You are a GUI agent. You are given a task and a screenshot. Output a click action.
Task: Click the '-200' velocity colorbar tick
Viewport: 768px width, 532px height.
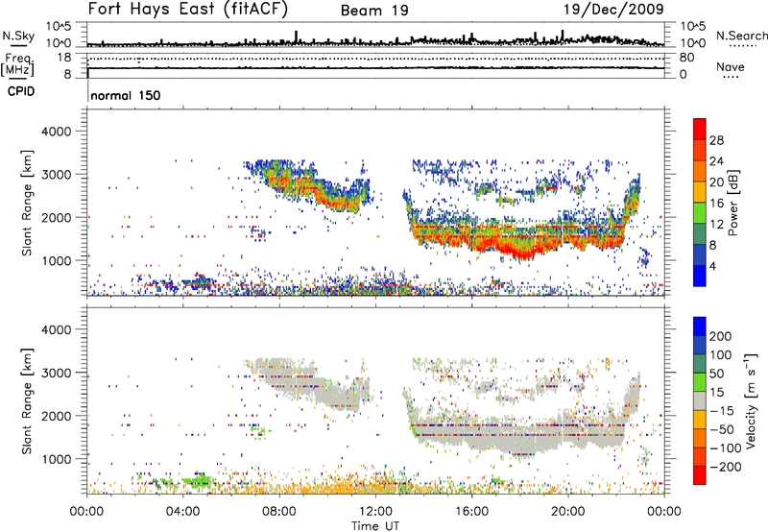pyautogui.click(x=726, y=467)
